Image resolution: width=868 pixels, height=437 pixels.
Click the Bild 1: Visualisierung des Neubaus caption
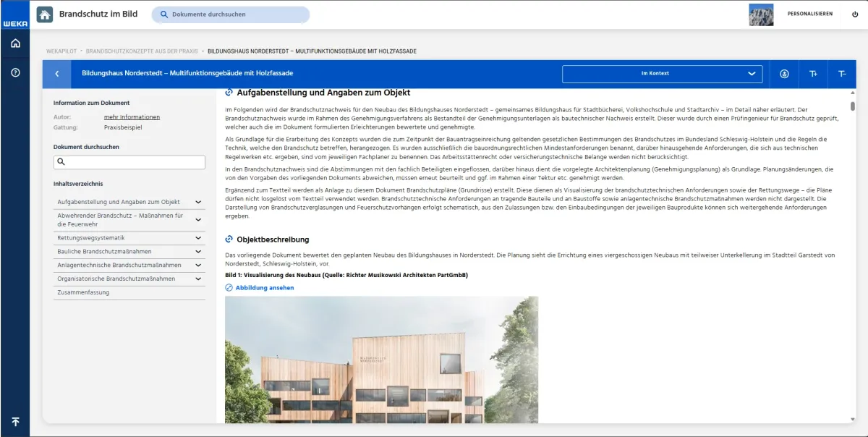tap(346, 276)
